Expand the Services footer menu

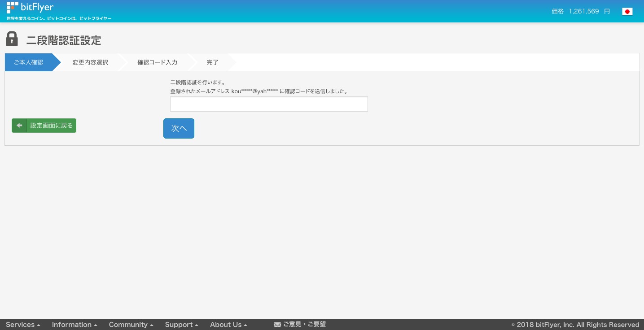tap(23, 325)
